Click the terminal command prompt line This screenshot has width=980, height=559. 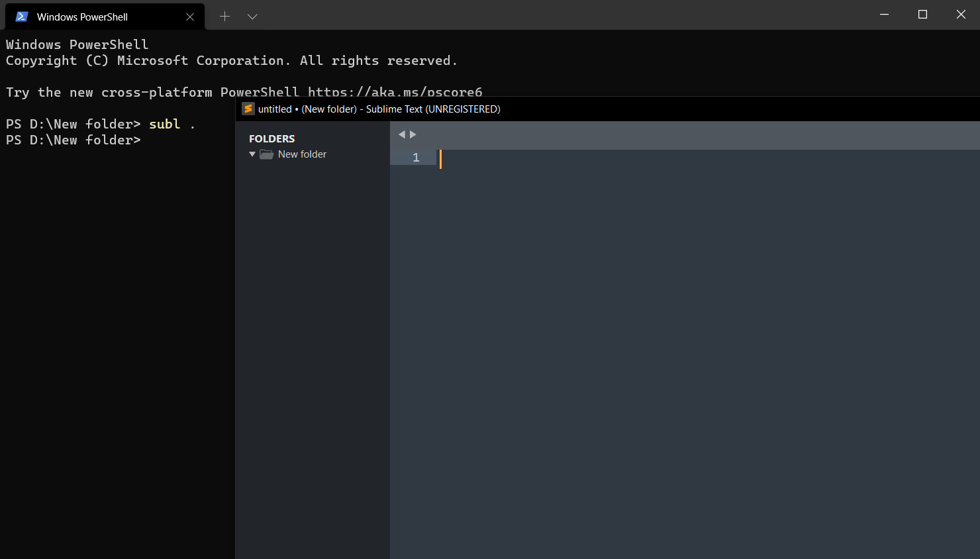point(73,140)
